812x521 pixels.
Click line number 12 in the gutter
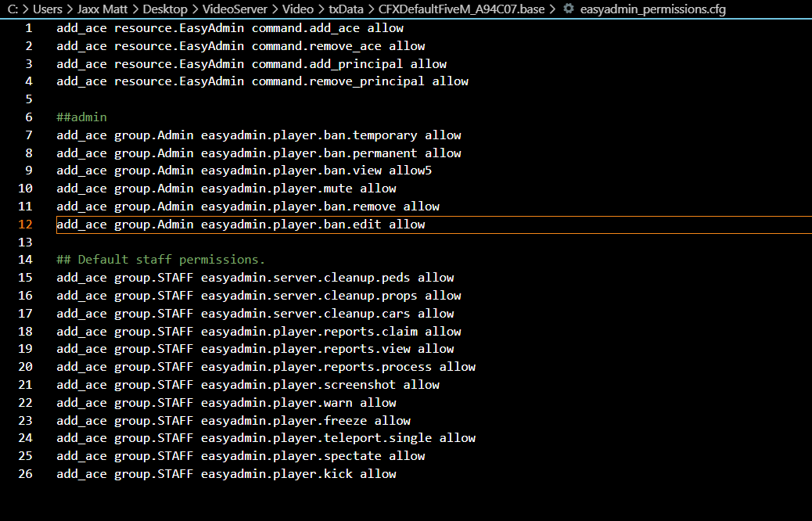click(25, 225)
